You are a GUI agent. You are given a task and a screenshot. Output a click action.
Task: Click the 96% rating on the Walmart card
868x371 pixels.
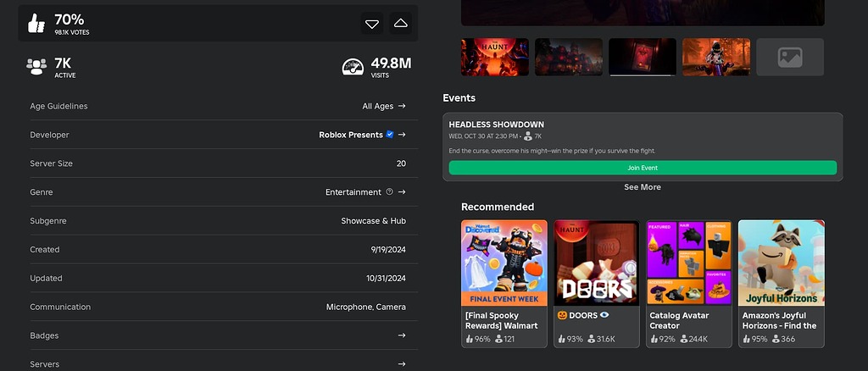pyautogui.click(x=478, y=339)
